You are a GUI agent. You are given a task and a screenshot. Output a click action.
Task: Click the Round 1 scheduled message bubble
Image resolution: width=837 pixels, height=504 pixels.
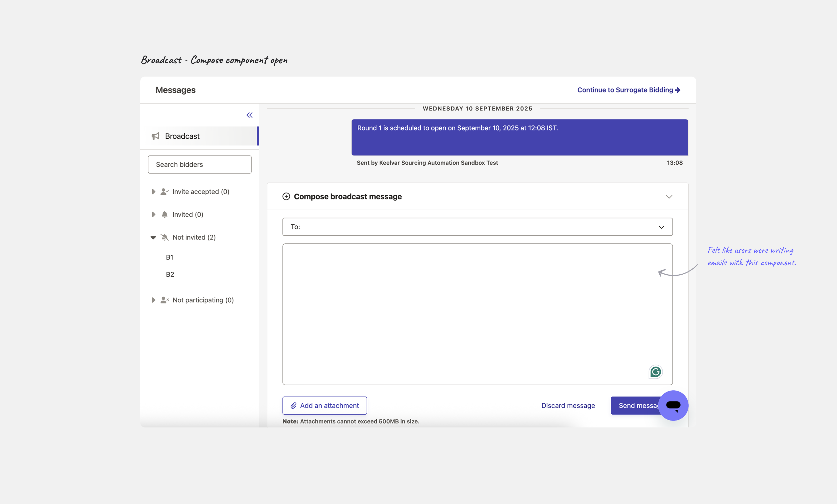pyautogui.click(x=519, y=137)
